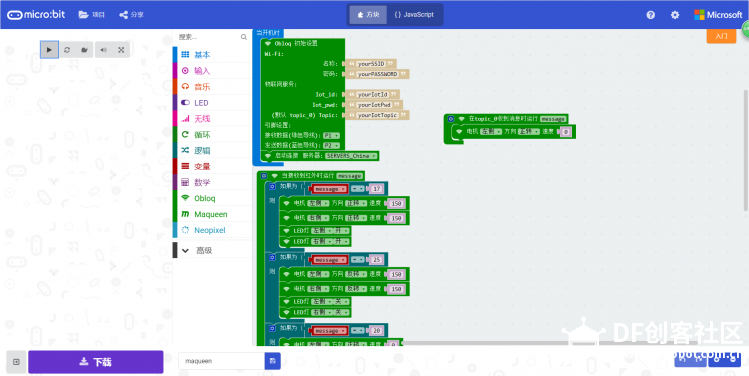Open the 无线 (Radio) block category
Image resolution: width=749 pixels, height=376 pixels.
pyautogui.click(x=212, y=118)
